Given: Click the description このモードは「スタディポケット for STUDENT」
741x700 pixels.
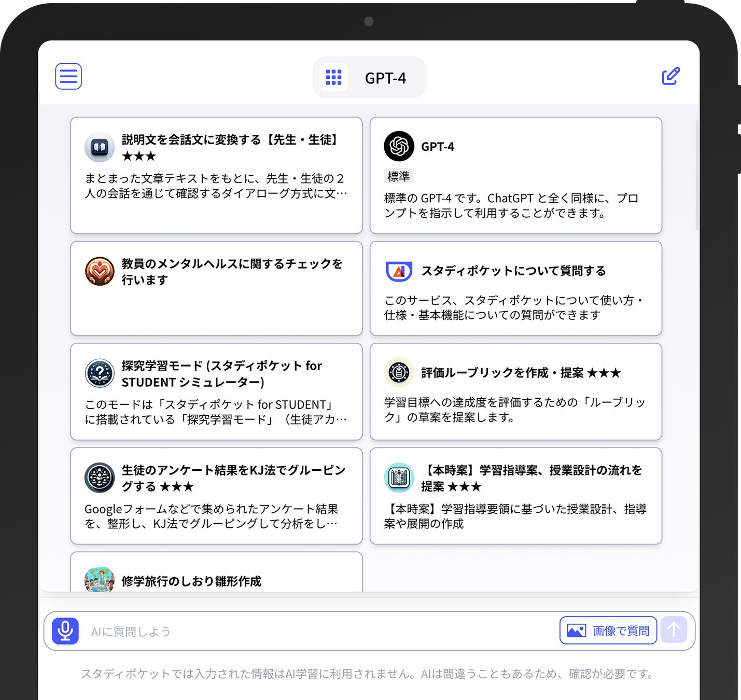Looking at the screenshot, I should click(216, 412).
